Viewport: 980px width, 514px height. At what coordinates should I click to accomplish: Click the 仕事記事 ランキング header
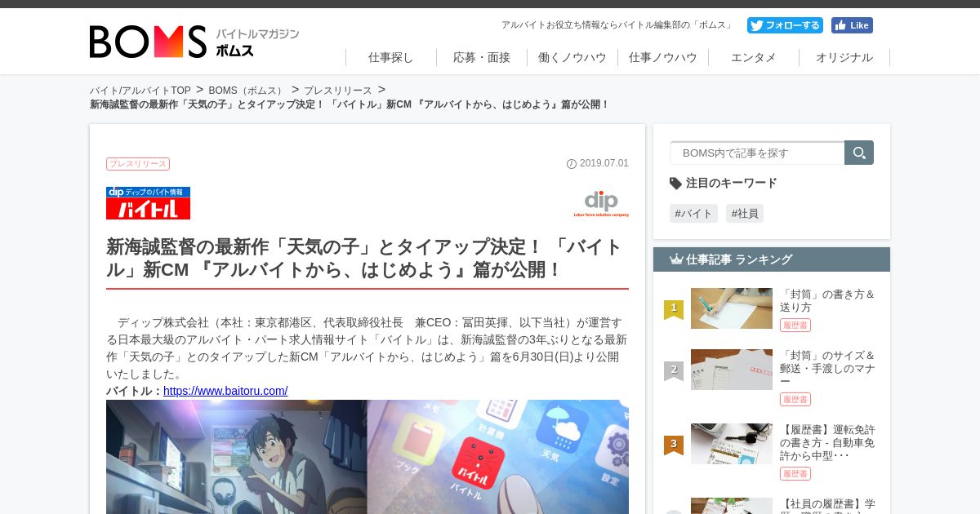pos(772,259)
